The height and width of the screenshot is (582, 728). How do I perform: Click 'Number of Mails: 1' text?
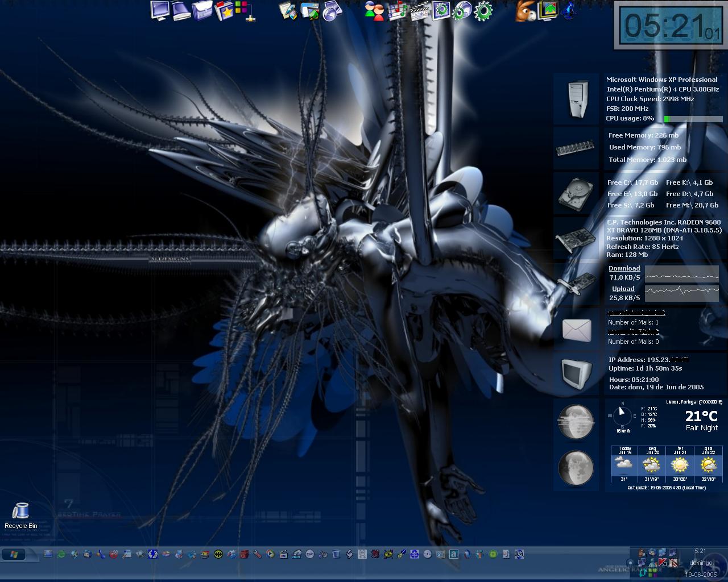click(633, 322)
